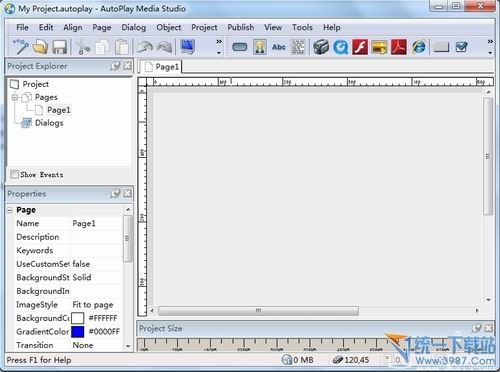
Task: Pin the Project Size panel
Action: (x=476, y=328)
